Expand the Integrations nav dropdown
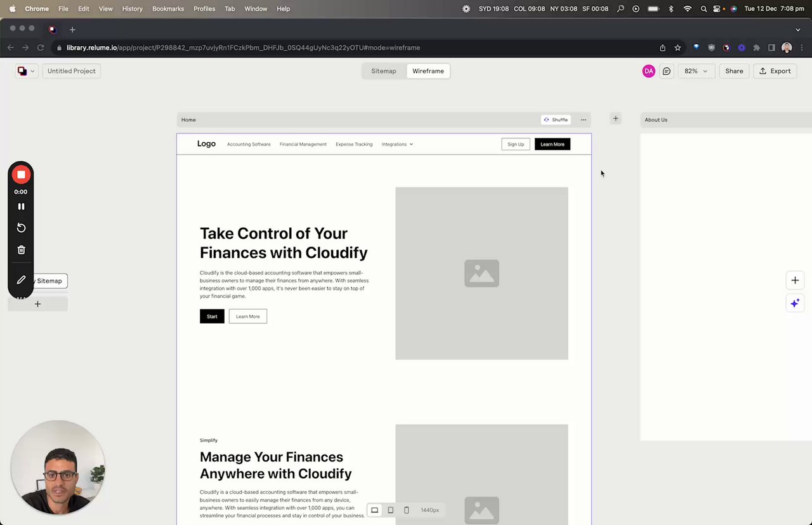The width and height of the screenshot is (812, 525). [x=397, y=144]
